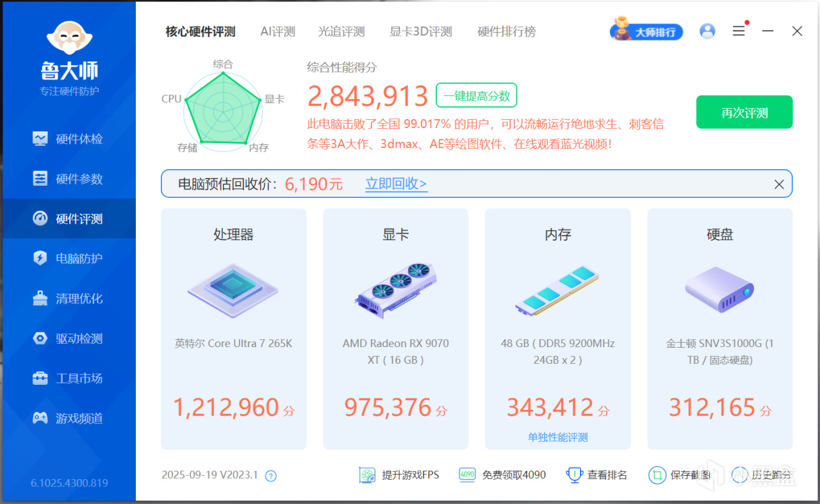Screen dimensions: 820x504
Task: Minimize the 鲁大师 window
Action: click(x=767, y=31)
